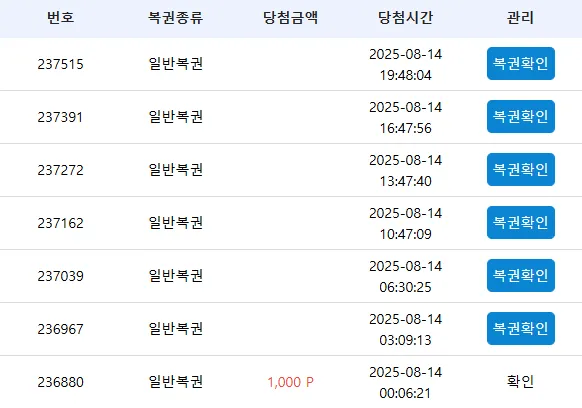Select the 1,000 P prize amount
This screenshot has width=582, height=408.
click(291, 382)
